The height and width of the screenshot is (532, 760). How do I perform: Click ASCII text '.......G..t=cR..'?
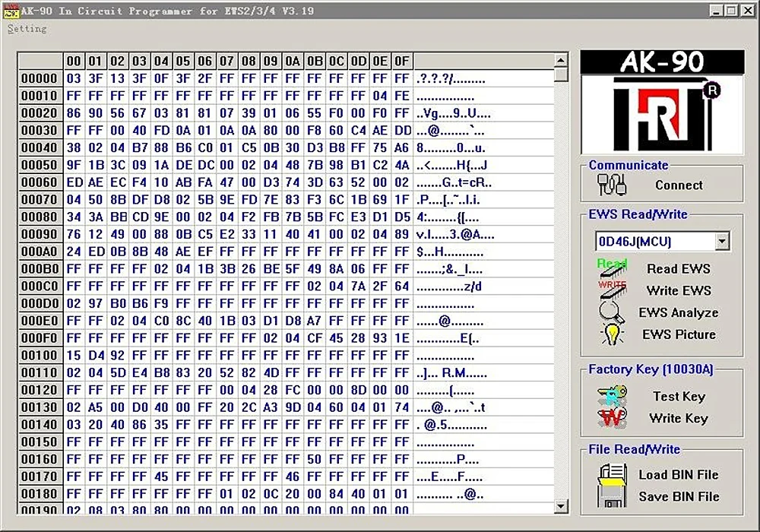click(x=454, y=182)
